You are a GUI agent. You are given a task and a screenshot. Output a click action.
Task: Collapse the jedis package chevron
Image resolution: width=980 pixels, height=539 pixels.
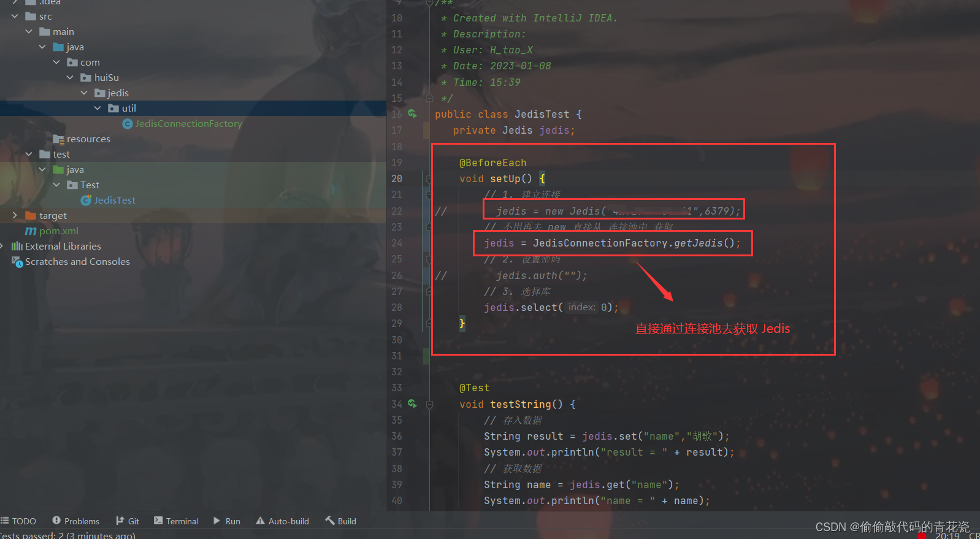[x=84, y=93]
